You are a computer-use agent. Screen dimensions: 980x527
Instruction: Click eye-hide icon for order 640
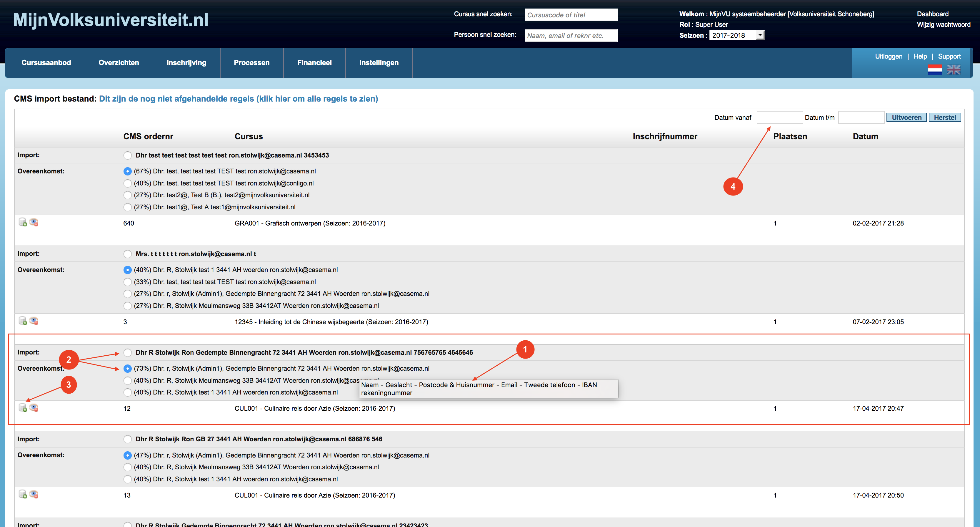(34, 222)
